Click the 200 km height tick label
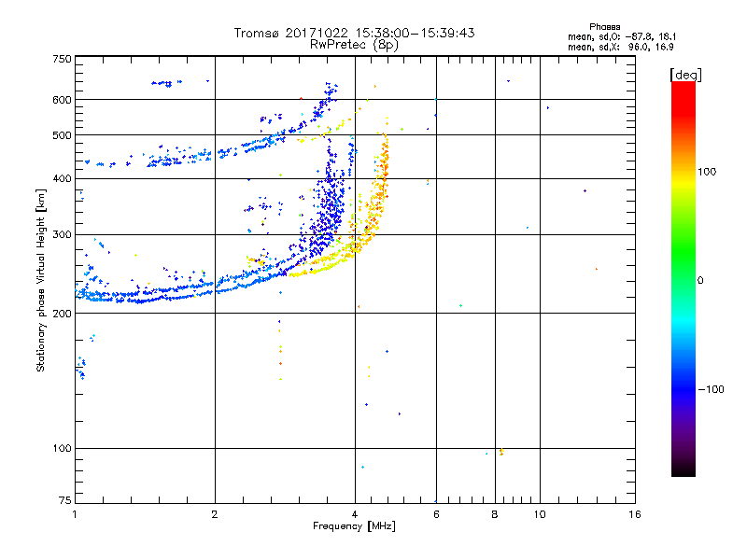747x560 pixels. point(62,314)
